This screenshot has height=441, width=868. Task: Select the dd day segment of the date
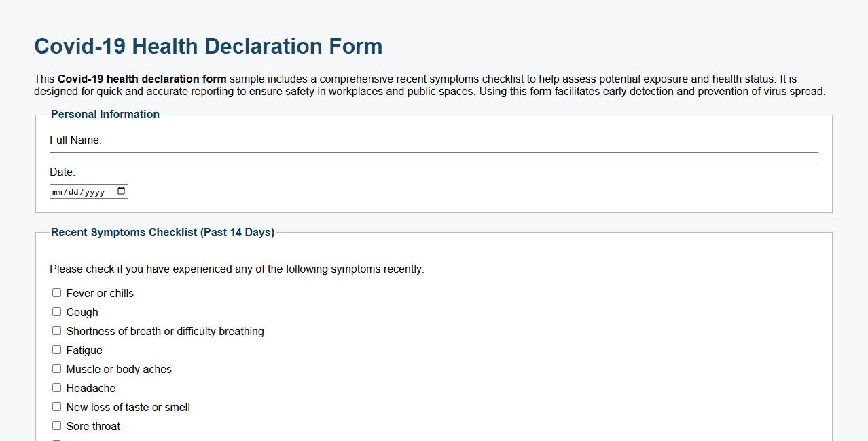(x=73, y=191)
